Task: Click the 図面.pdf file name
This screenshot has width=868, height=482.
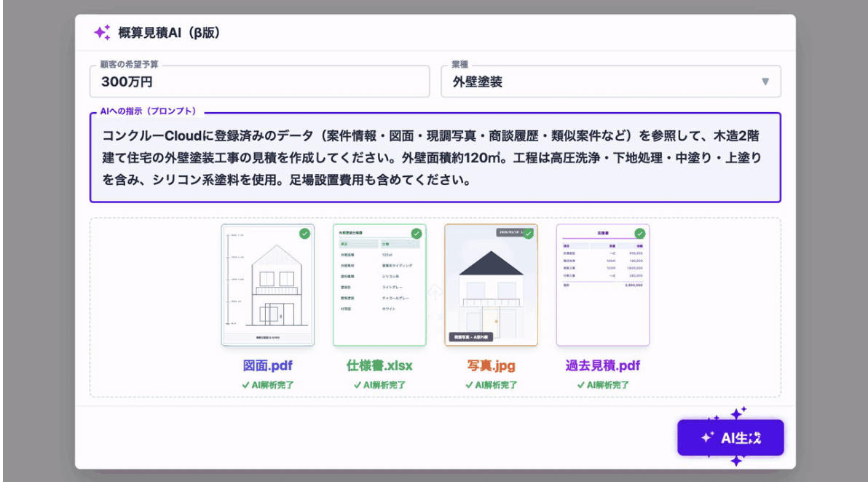Action: click(267, 366)
